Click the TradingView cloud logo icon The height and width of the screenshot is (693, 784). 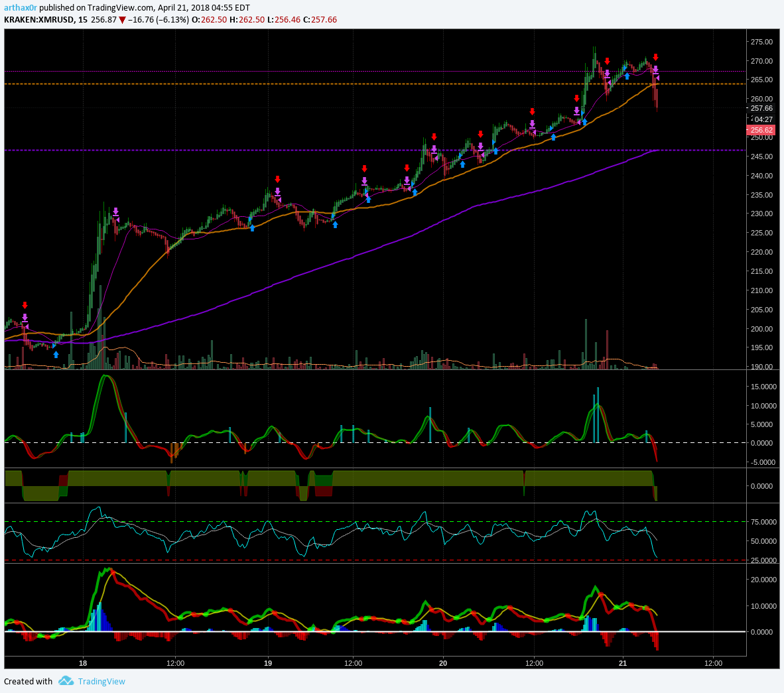(66, 681)
